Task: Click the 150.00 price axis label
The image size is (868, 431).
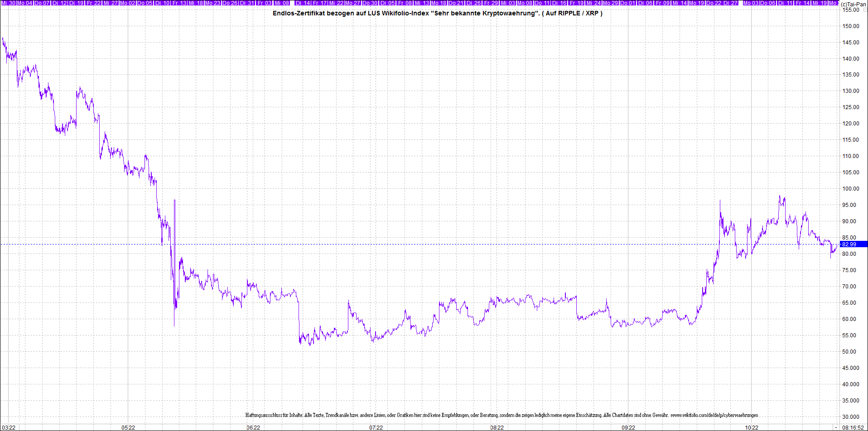Action: [x=851, y=26]
